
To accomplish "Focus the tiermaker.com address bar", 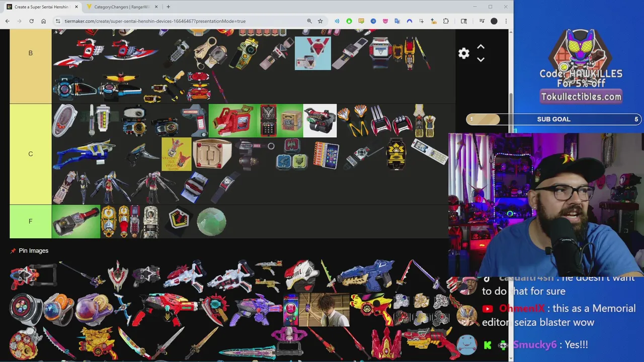I will (x=184, y=21).
